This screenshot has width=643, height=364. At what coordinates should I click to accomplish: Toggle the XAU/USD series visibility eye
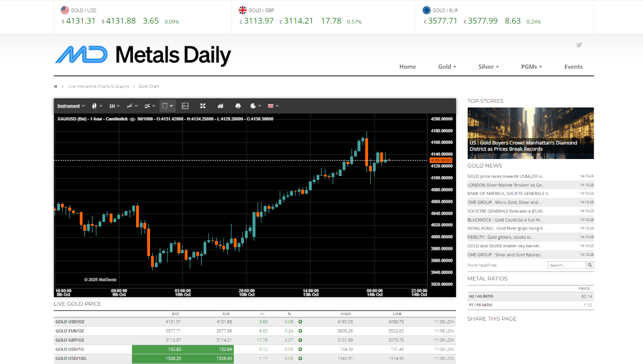[132, 119]
